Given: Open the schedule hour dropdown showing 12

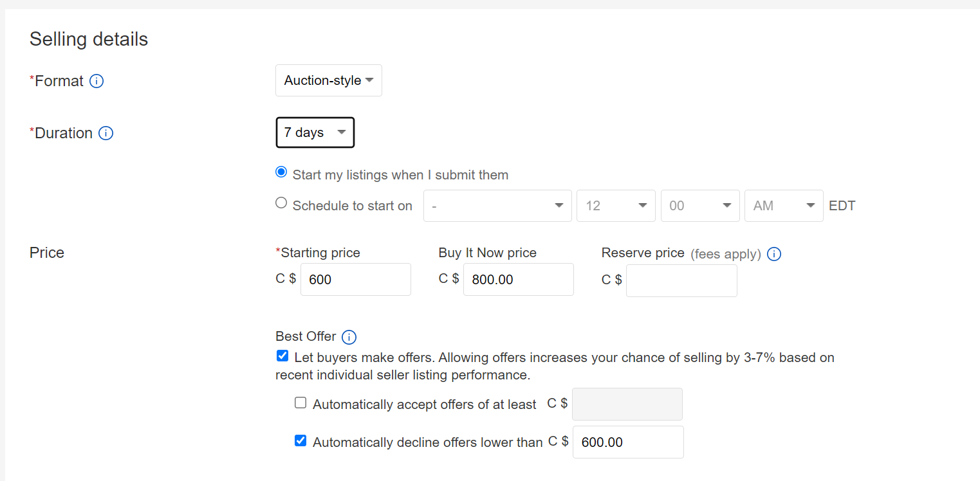Looking at the screenshot, I should tap(616, 206).
